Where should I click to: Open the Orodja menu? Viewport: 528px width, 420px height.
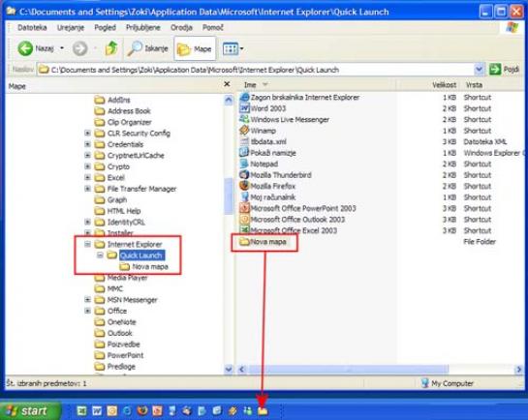181,27
